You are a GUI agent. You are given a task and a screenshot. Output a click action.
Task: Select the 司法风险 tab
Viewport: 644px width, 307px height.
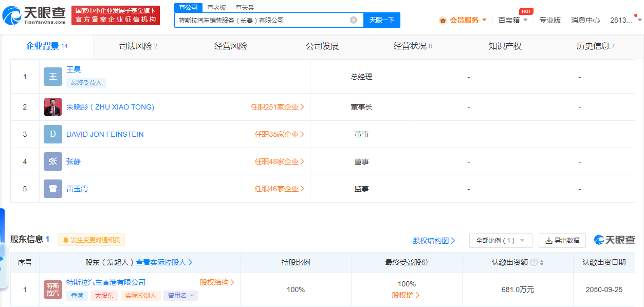point(138,46)
